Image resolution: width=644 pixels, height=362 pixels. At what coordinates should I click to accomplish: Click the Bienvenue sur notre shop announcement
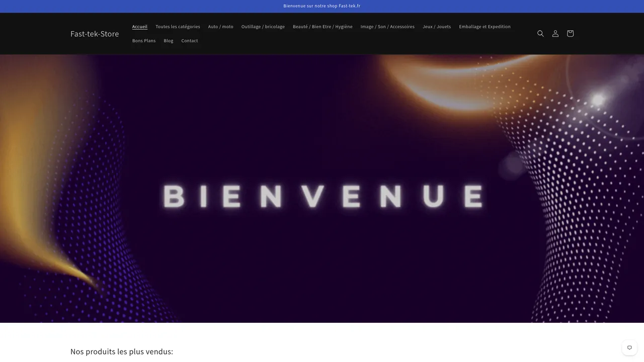[322, 6]
